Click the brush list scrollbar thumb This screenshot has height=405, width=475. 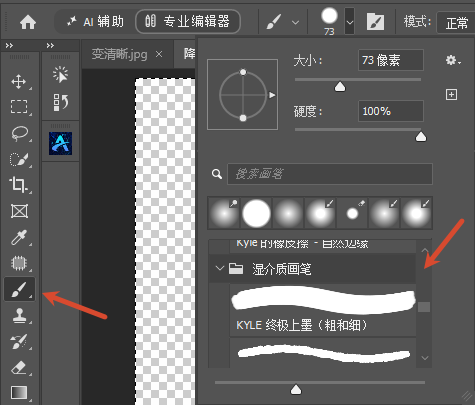point(424,307)
